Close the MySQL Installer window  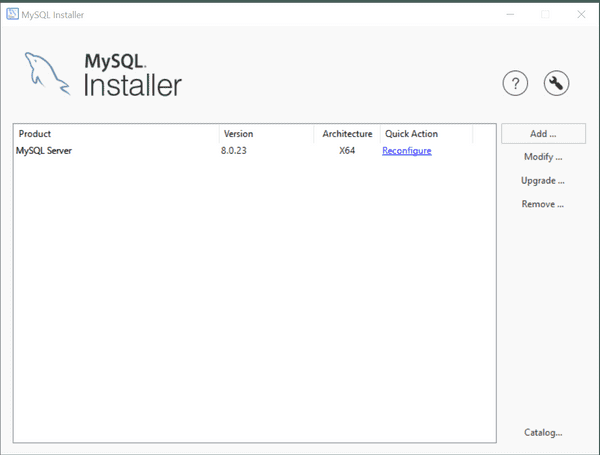tap(582, 14)
